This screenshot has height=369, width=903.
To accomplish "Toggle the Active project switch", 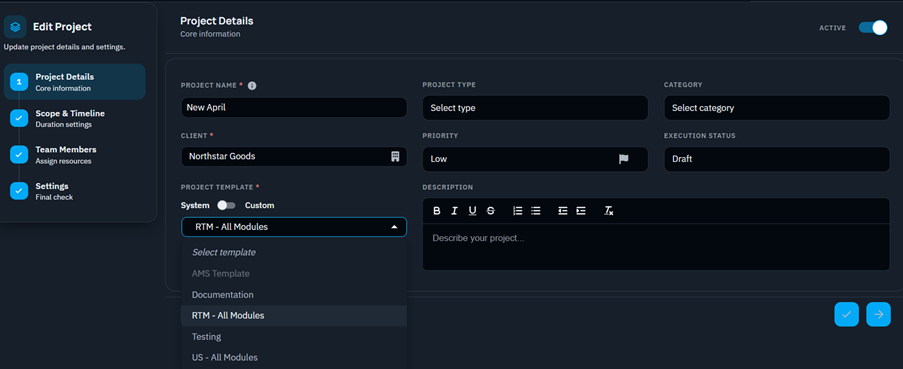I will tap(873, 28).
